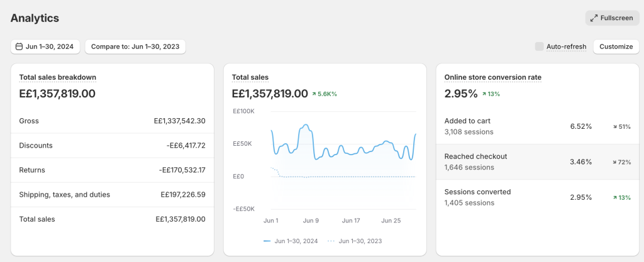Click the Gross row in sales breakdown
Viewport: 644px width, 262px height.
click(112, 121)
